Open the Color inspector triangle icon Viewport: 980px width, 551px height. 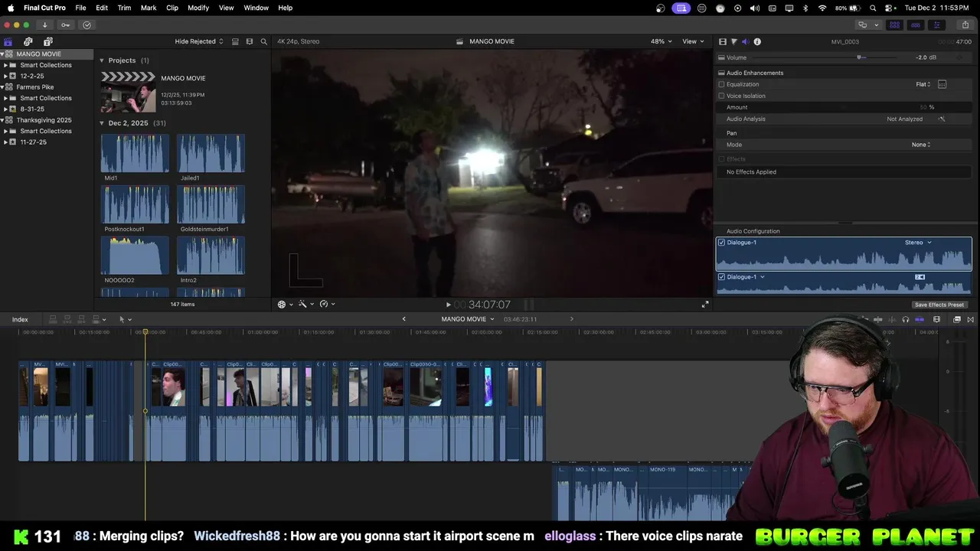pos(733,41)
